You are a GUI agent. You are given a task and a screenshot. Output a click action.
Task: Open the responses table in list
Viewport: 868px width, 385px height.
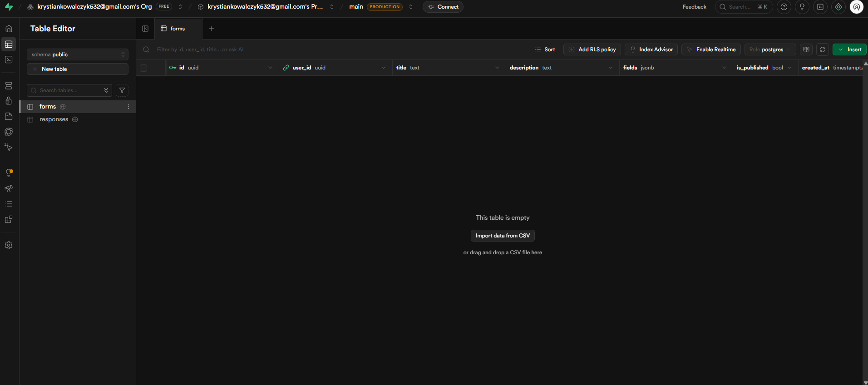point(54,119)
